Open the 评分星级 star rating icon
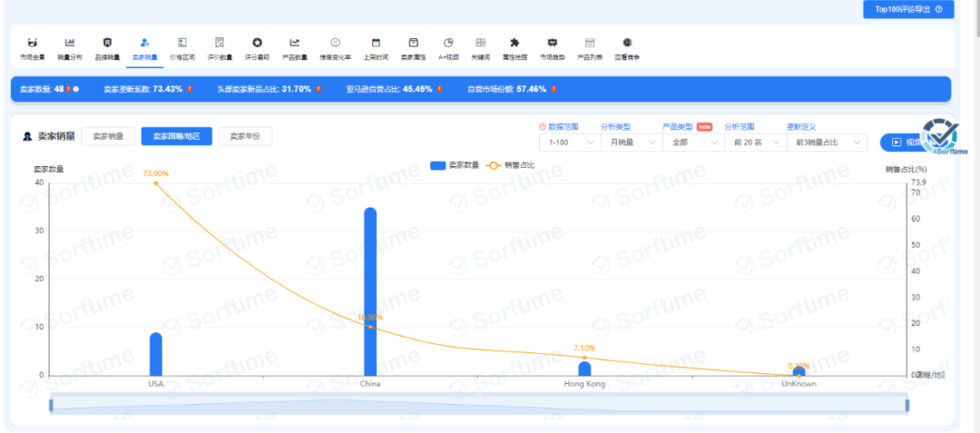980x433 pixels. click(x=257, y=43)
